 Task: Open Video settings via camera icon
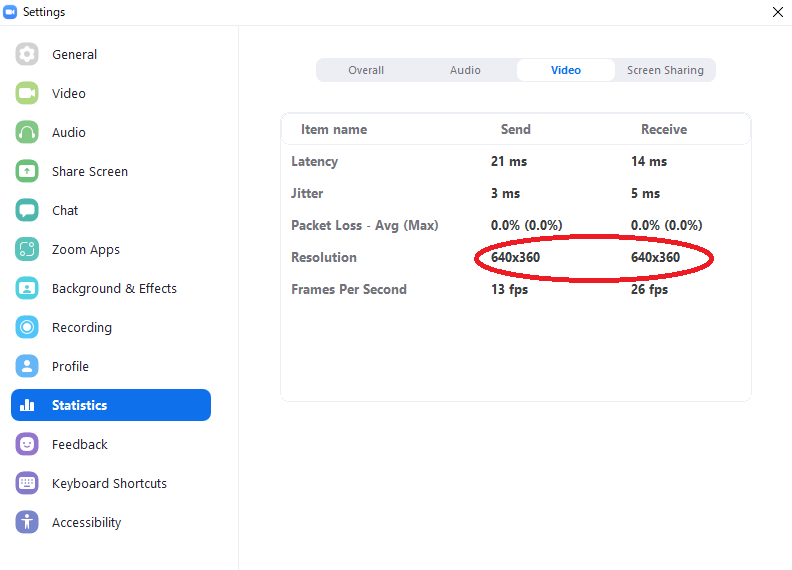click(27, 94)
